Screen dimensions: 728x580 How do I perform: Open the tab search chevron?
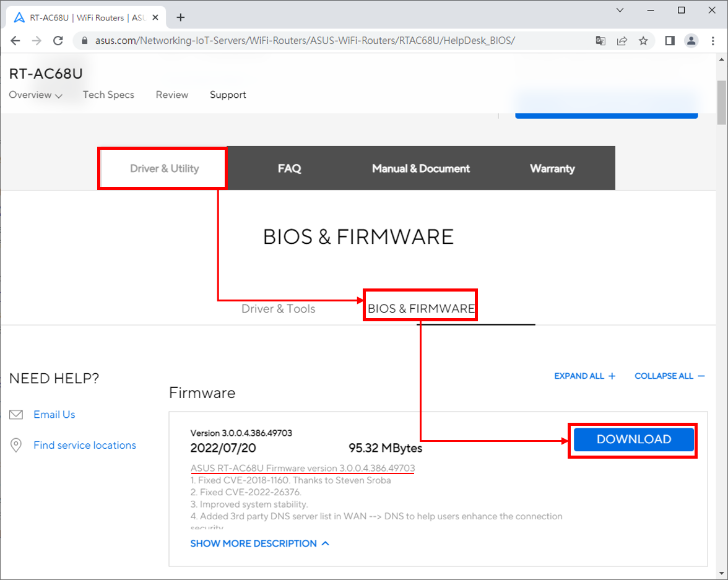coord(620,10)
